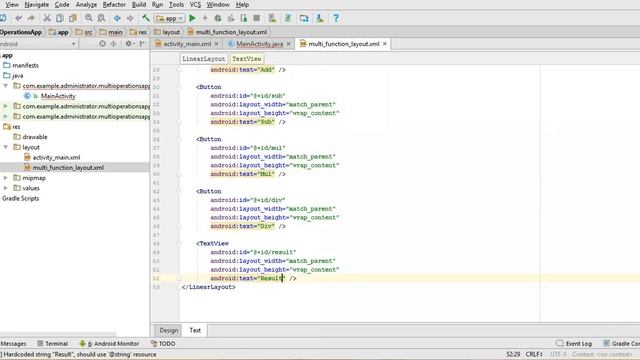Switch to the Design view tab
This screenshot has width=640, height=360.
click(169, 330)
